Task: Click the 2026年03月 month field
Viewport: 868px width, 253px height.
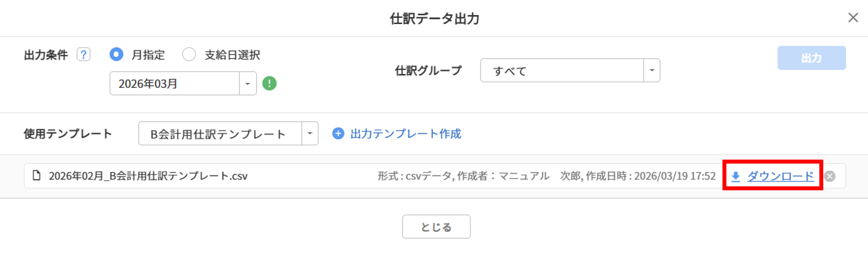Action: [x=174, y=83]
